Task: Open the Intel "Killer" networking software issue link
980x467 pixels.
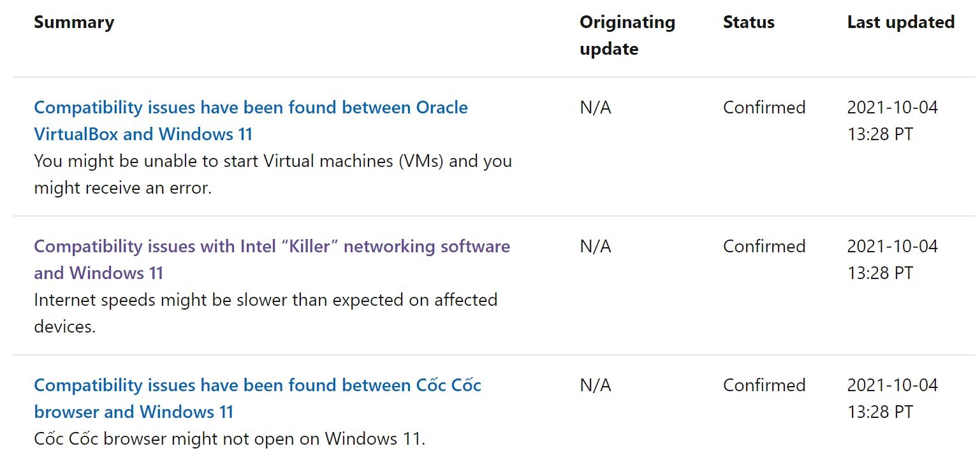Action: [x=272, y=247]
